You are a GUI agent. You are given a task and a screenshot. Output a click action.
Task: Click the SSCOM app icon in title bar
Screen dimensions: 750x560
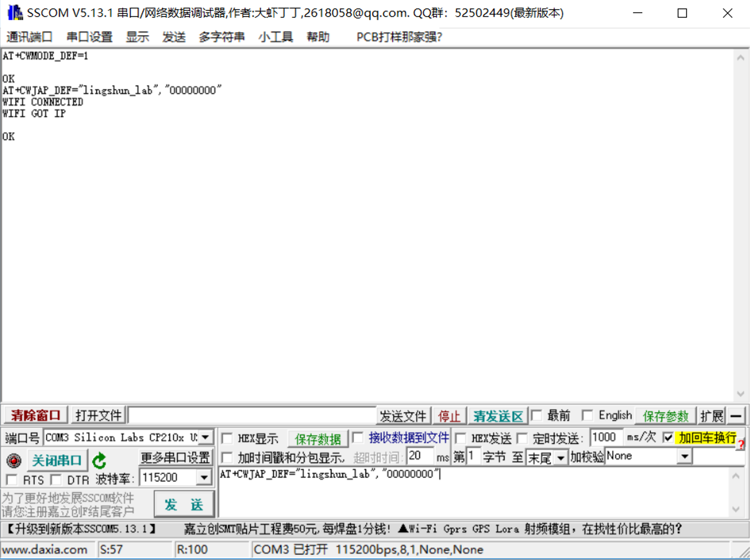tap(15, 13)
